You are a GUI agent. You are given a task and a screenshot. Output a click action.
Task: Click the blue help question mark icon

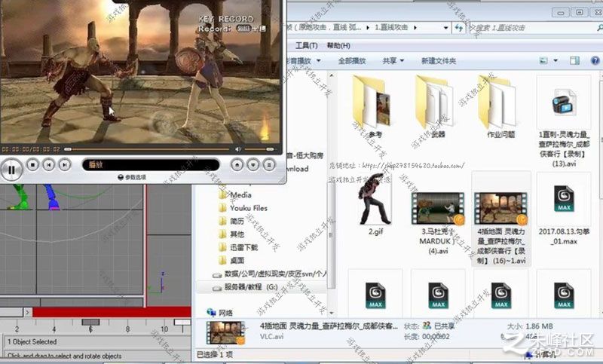(x=595, y=60)
